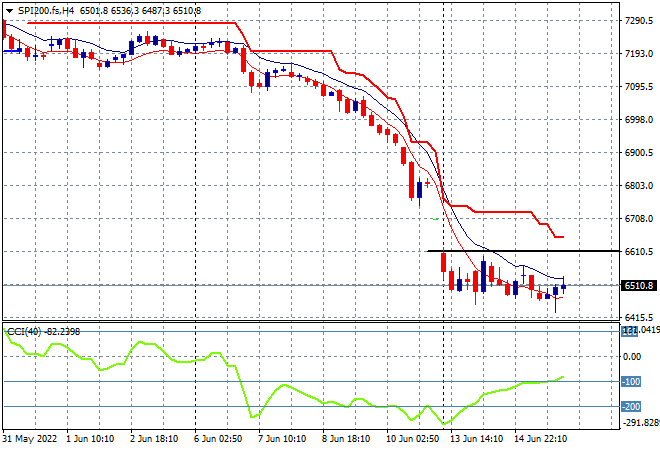Click the small green dash mark near 6708

pos(436,219)
